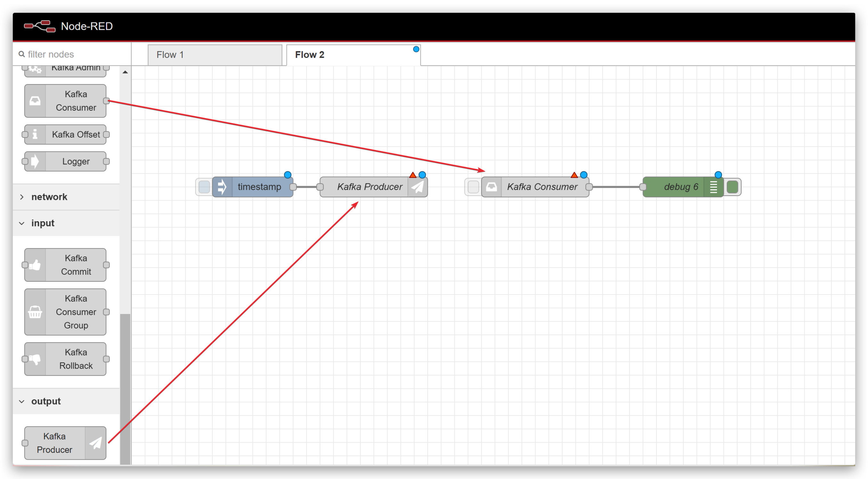Select the Kafka Commit thumbs-up icon
Image resolution: width=868 pixels, height=479 pixels.
(x=35, y=265)
